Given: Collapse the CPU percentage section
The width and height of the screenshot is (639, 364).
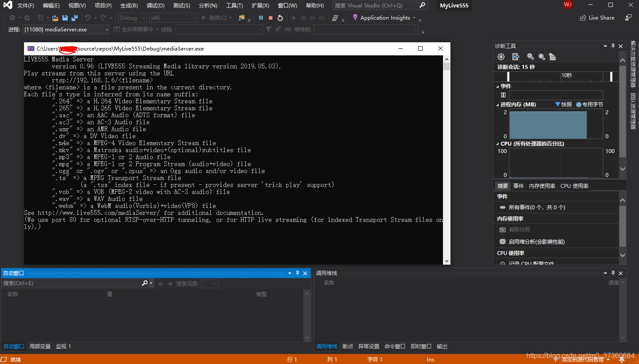Looking at the screenshot, I should click(x=498, y=144).
